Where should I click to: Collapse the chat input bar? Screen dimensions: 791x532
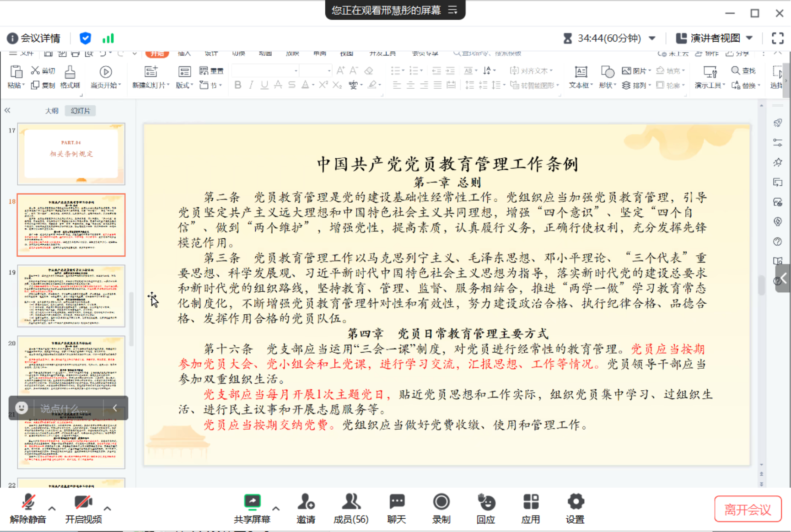115,408
